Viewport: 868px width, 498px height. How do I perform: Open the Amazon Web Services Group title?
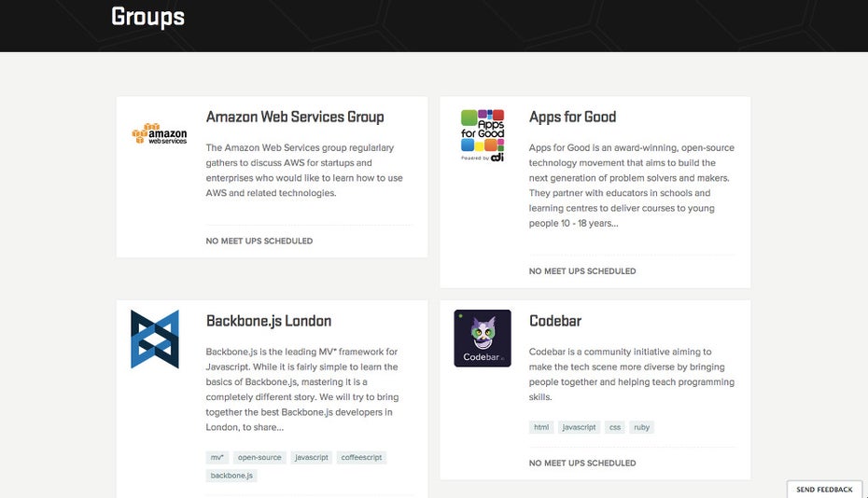(295, 118)
